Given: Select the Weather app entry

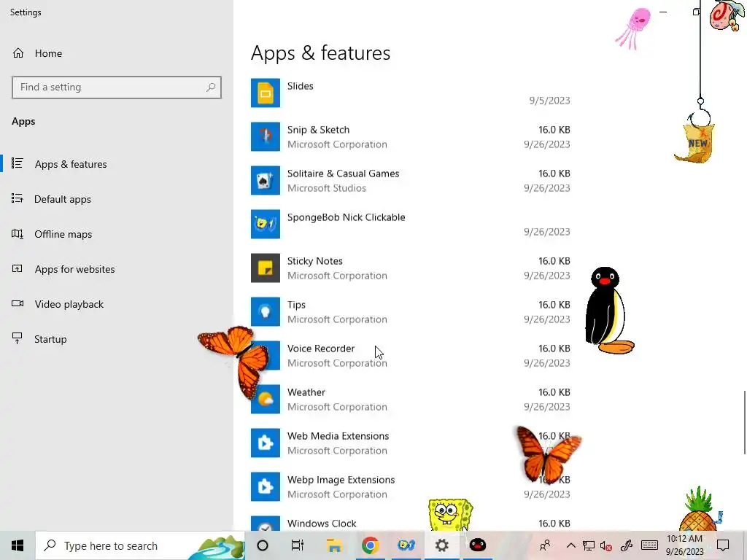Looking at the screenshot, I should (x=411, y=399).
